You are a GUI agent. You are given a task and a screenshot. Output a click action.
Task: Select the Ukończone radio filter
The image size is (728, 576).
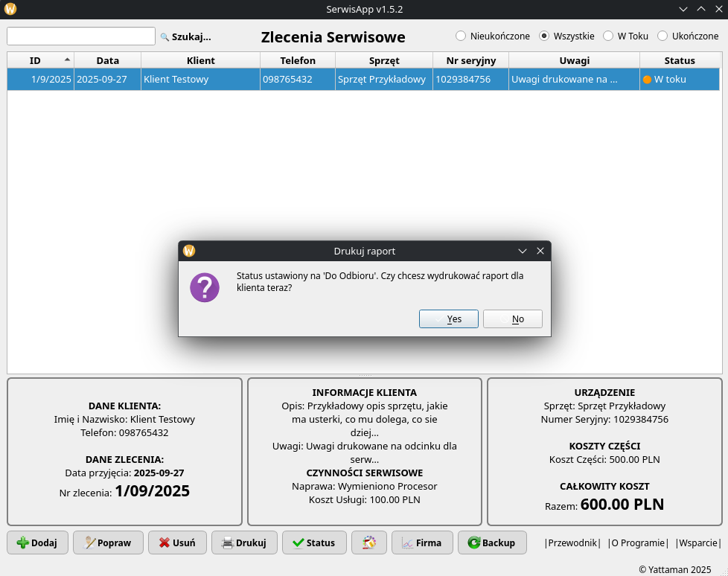(662, 36)
